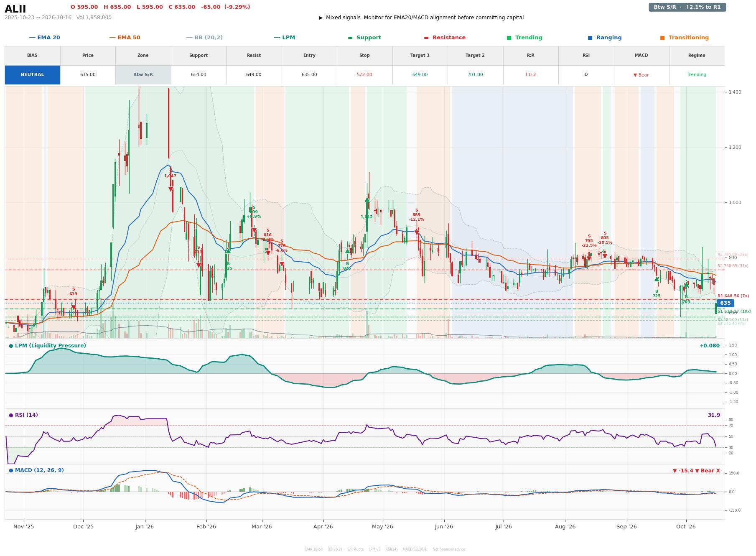This screenshot has height=556, width=756.
Task: Click the Ranging regime legend square
Action: (590, 38)
